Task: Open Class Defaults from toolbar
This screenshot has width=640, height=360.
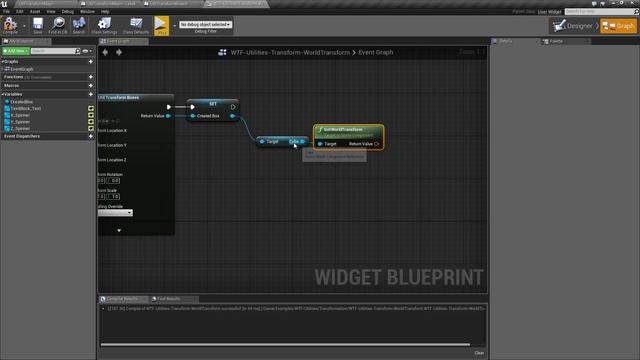Action: pyautogui.click(x=136, y=25)
